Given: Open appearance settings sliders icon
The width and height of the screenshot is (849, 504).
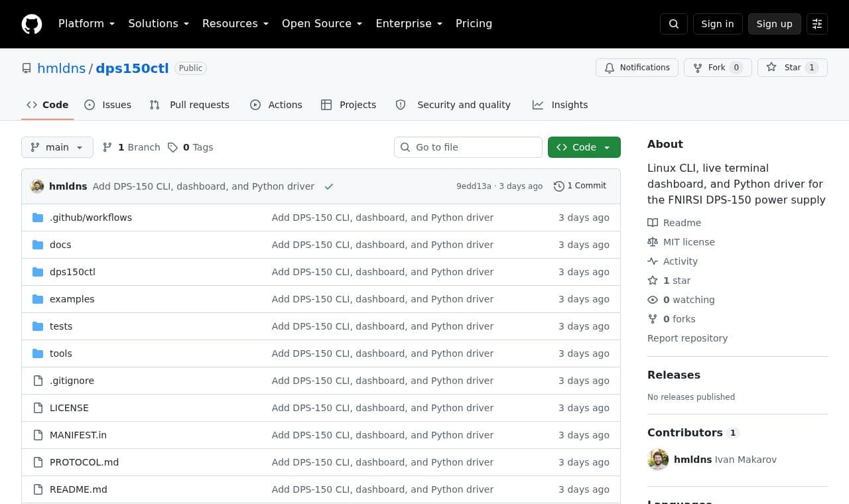Looking at the screenshot, I should (817, 24).
